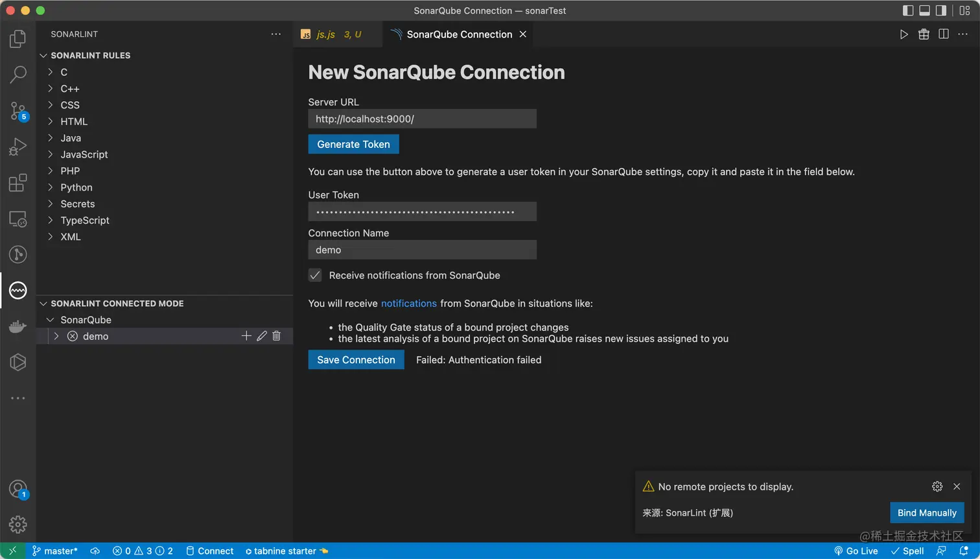Open notifications bell in status bar
The height and width of the screenshot is (559, 980).
coord(964,551)
